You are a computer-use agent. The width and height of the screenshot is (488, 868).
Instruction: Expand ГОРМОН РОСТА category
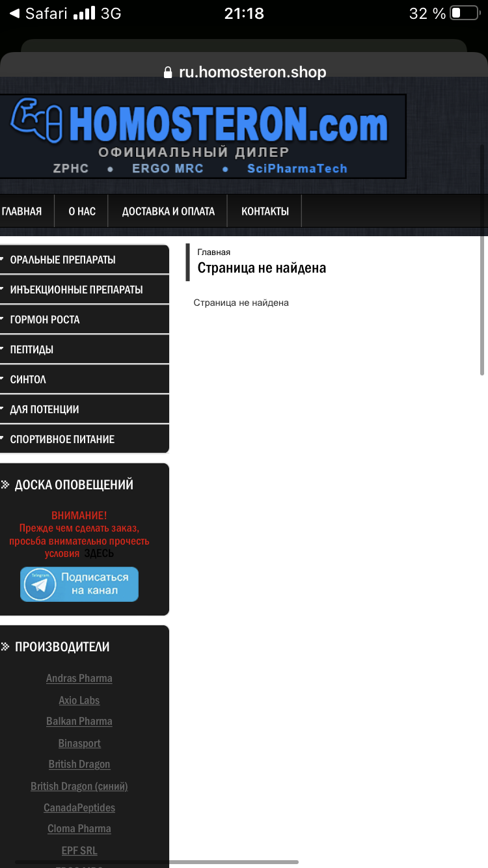(x=85, y=319)
